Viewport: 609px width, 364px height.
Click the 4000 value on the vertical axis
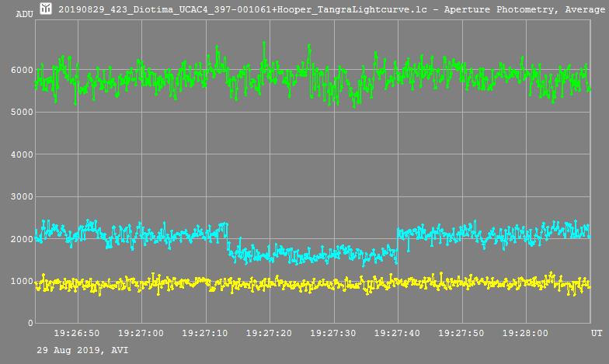pos(22,154)
